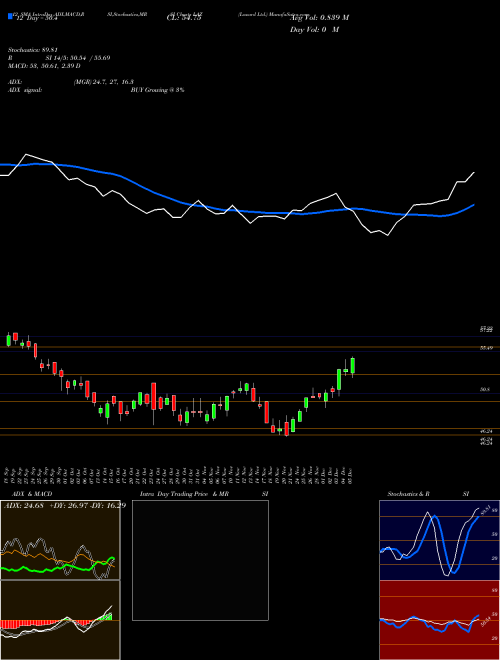
Task: Click the 'MACD: 58, 50.61, 2.39 D' line
Action: pyautogui.click(x=44, y=66)
